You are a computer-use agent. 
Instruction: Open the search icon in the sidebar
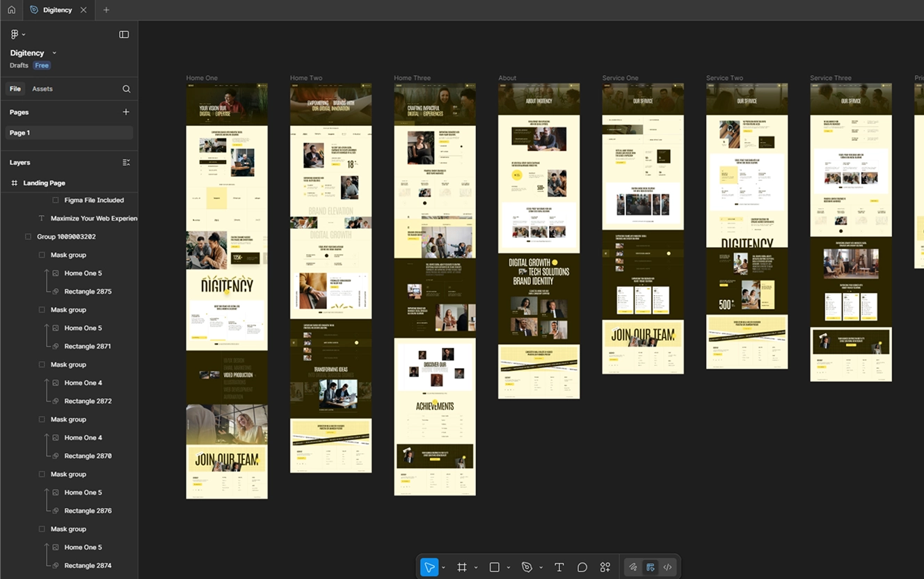click(x=126, y=89)
